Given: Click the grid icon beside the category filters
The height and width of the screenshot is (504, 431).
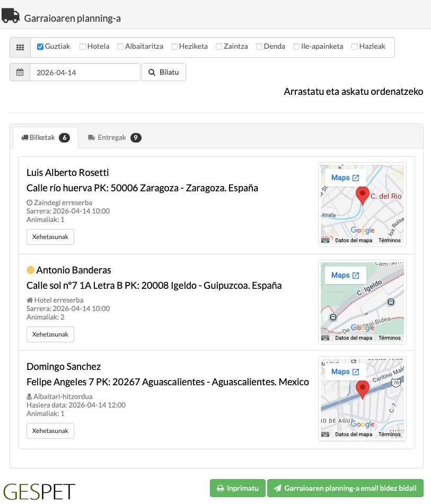Looking at the screenshot, I should pyautogui.click(x=20, y=47).
